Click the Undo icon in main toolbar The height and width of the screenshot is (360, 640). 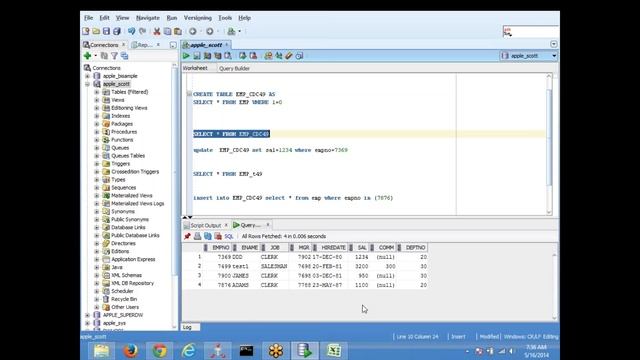pos(131,31)
